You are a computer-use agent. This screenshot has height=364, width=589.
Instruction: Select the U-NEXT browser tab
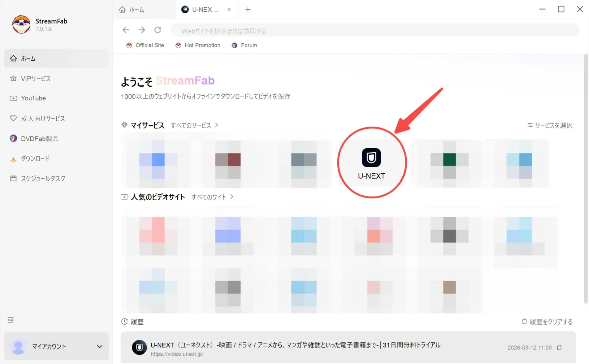[206, 9]
